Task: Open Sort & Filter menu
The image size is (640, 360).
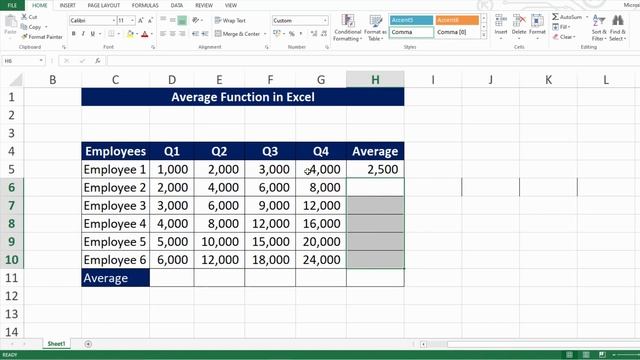Action: 599,27
